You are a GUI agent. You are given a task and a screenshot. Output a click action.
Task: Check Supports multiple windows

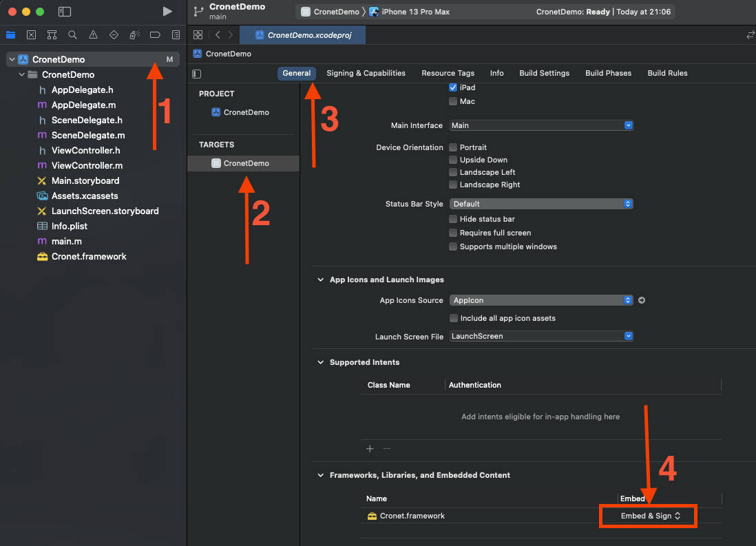point(453,246)
